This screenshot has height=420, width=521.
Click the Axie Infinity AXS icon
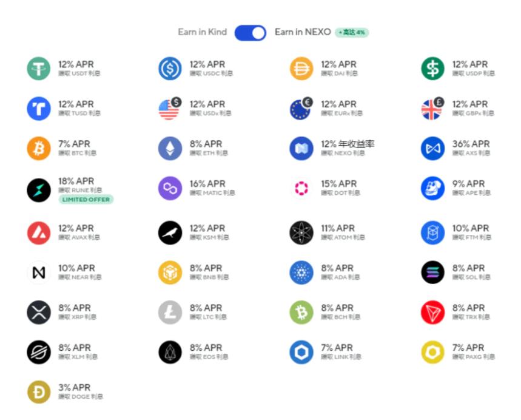coord(432,149)
